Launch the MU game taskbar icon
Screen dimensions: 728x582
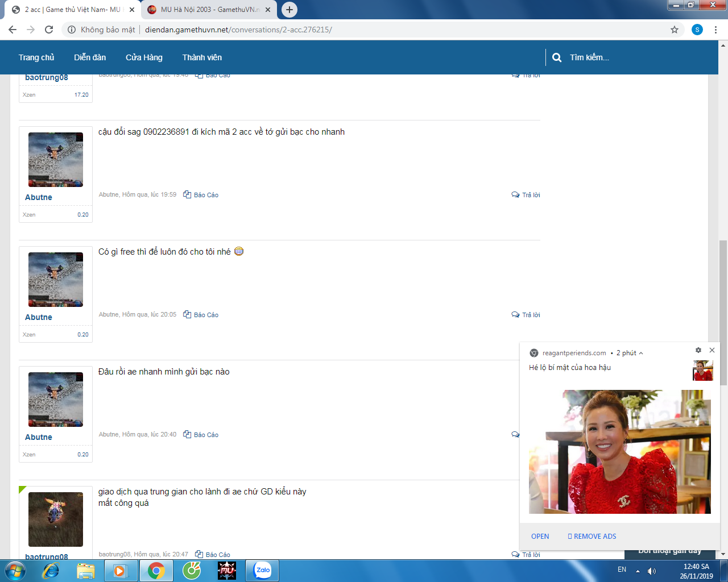[227, 570]
